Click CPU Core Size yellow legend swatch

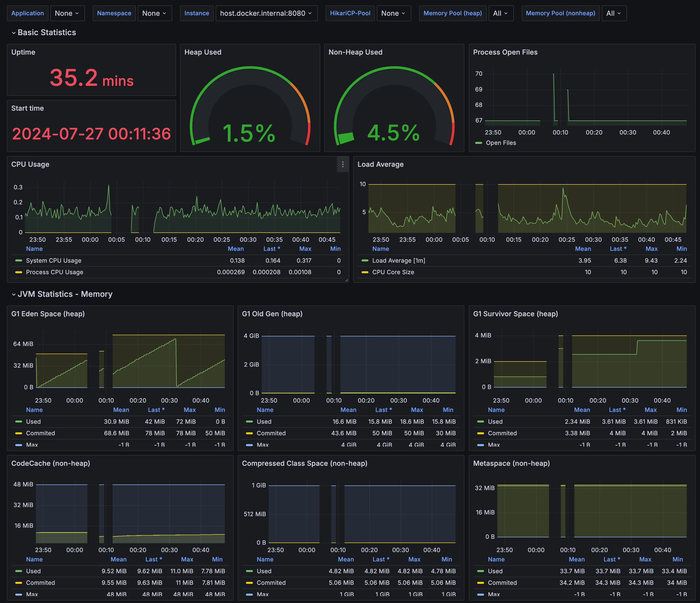click(x=365, y=272)
